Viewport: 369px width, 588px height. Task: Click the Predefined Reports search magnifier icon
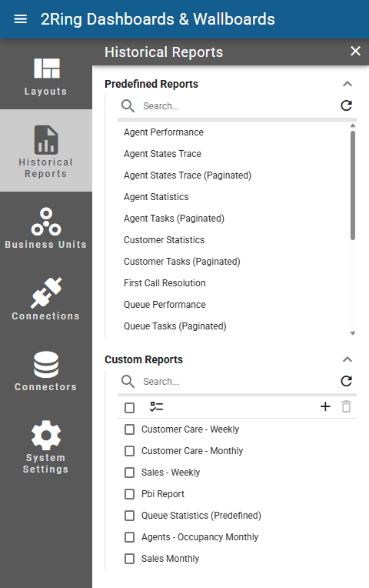[x=128, y=106]
